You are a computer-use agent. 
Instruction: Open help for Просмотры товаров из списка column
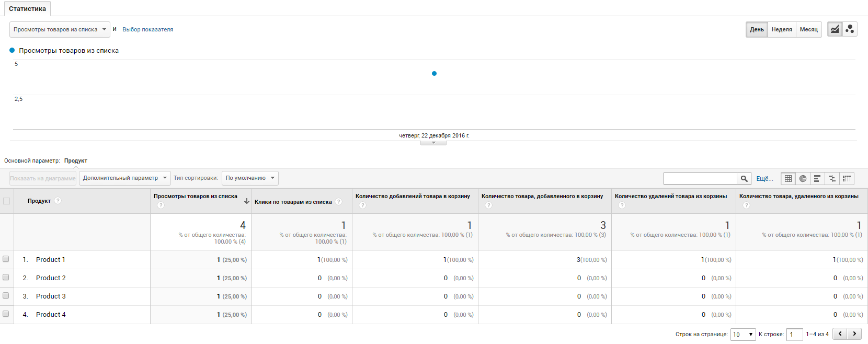pos(161,205)
